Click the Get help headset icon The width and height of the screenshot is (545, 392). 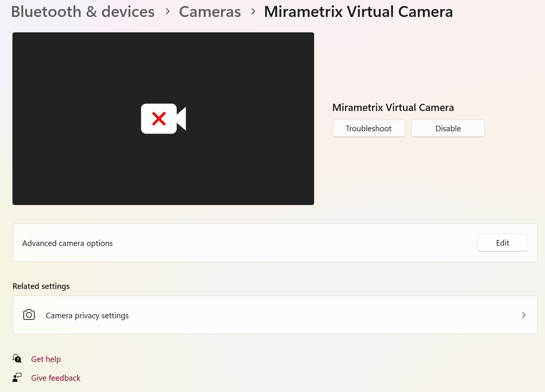click(x=17, y=359)
